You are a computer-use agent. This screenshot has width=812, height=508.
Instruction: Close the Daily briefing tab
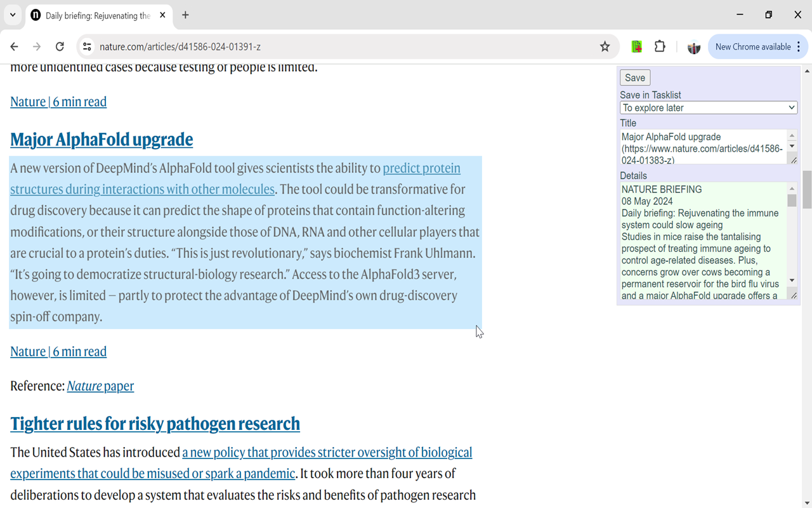click(162, 15)
